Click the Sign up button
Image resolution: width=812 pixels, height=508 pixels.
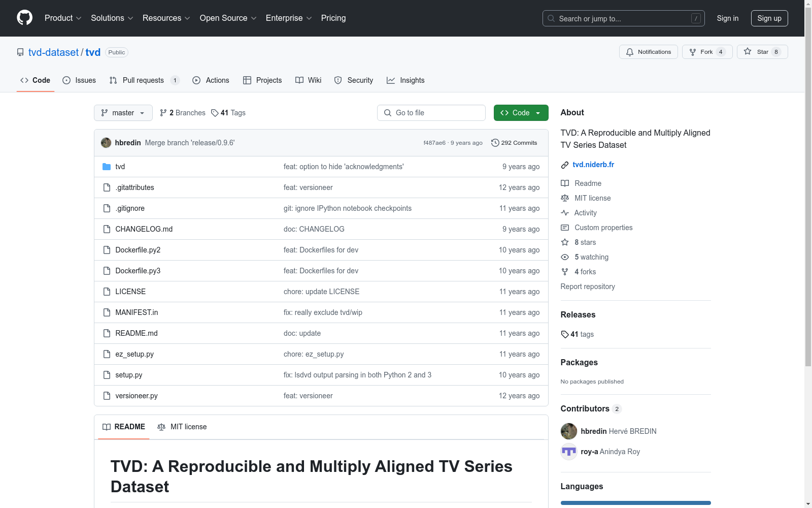[x=769, y=18]
